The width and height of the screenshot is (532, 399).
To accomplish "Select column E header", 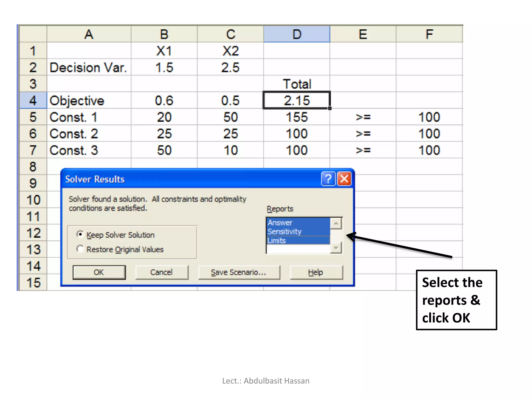I will pyautogui.click(x=363, y=34).
